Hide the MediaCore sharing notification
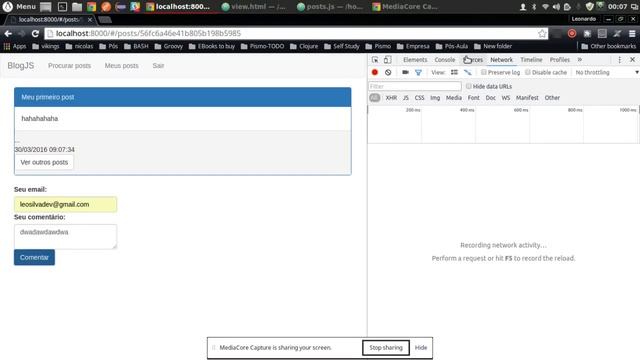The height and width of the screenshot is (360, 640). (421, 348)
